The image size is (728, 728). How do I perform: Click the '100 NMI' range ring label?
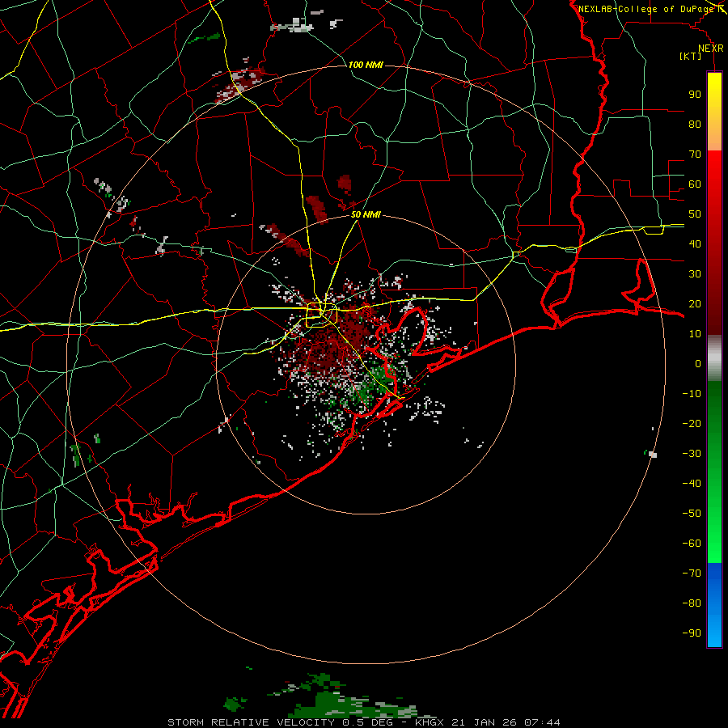point(366,65)
